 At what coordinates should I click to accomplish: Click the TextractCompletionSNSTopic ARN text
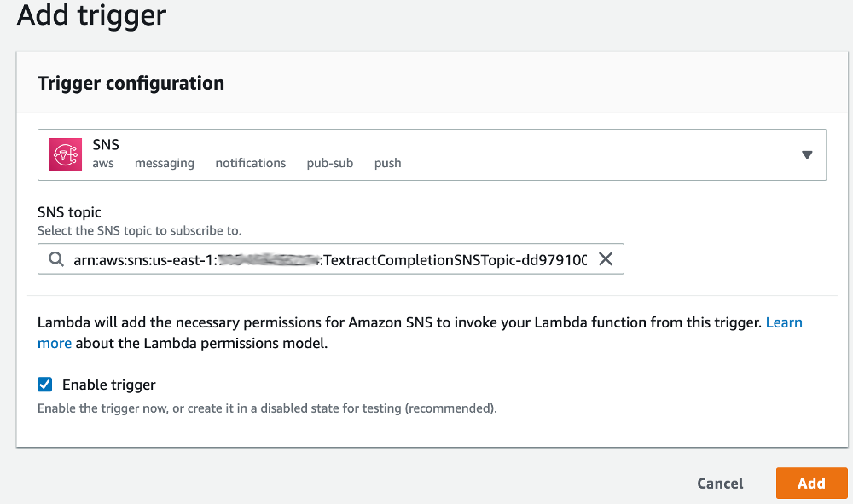point(330,260)
